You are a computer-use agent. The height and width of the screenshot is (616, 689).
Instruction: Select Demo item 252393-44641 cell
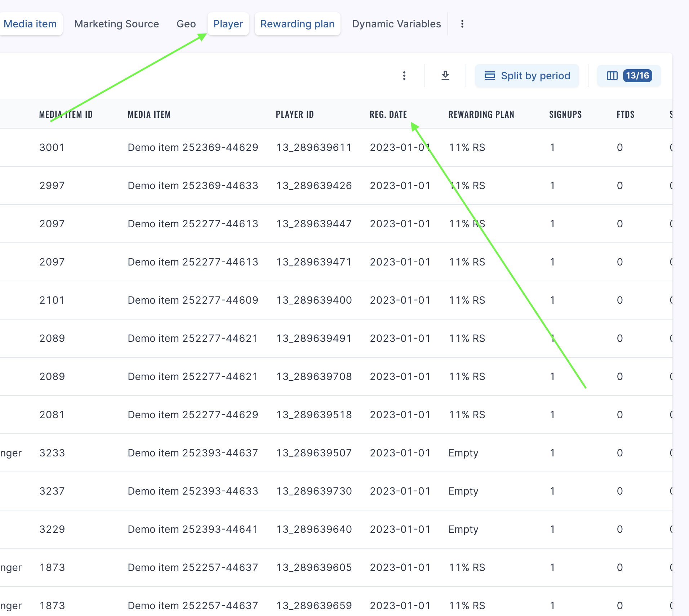(193, 529)
